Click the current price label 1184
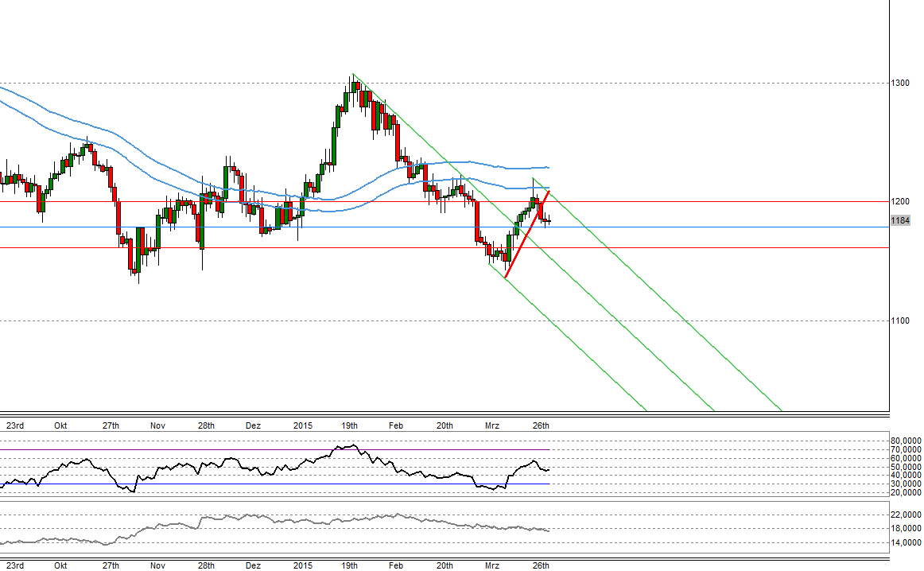 (899, 220)
